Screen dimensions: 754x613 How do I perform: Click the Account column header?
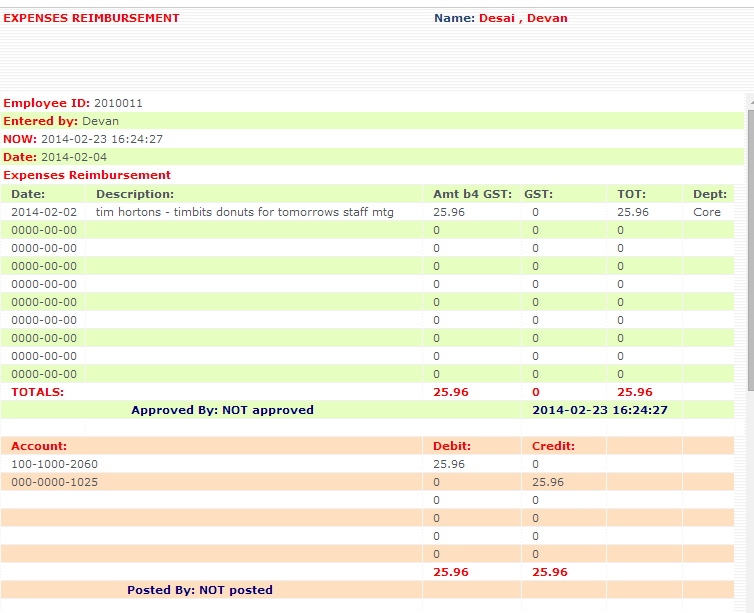39,446
